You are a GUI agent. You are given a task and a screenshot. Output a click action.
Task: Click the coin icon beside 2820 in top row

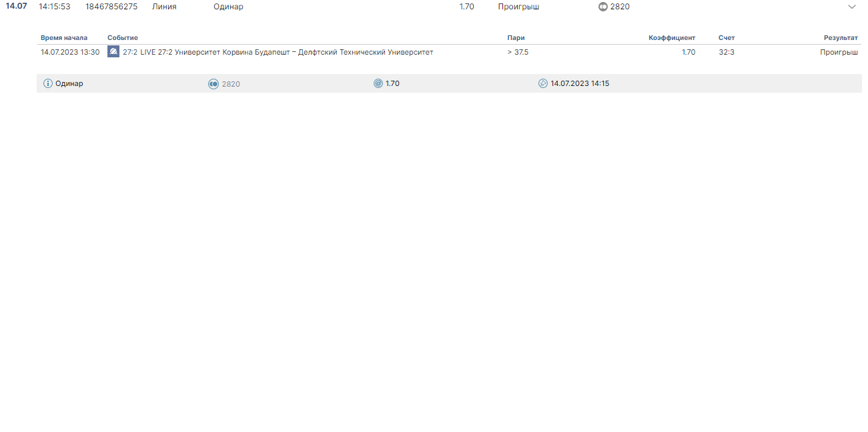pyautogui.click(x=602, y=7)
